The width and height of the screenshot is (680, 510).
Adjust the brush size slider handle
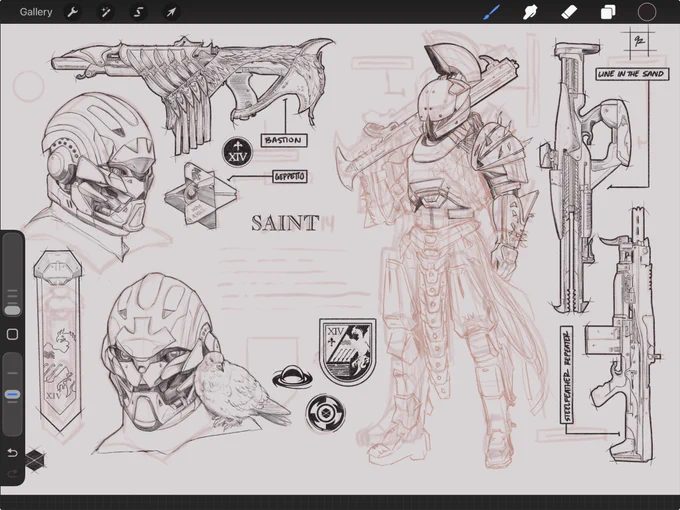[x=12, y=310]
